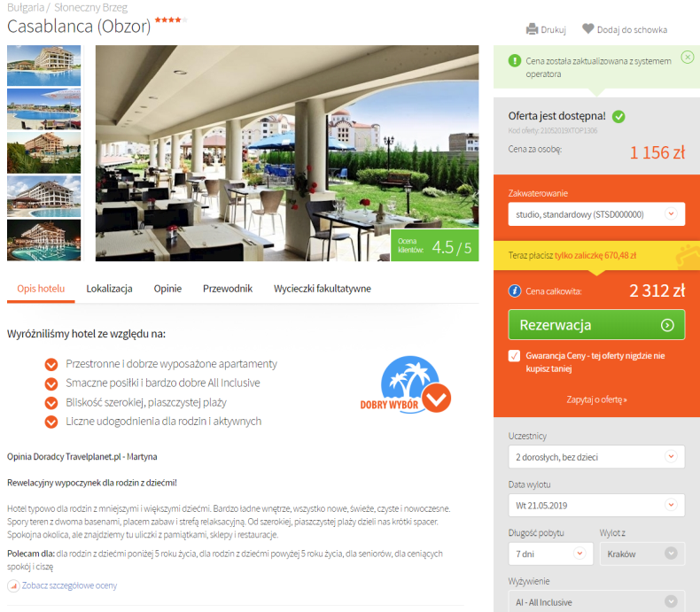Screen dimensions: 700x612
Task: Change Długość pobytu 7 dni dropdown
Action: coord(550,554)
